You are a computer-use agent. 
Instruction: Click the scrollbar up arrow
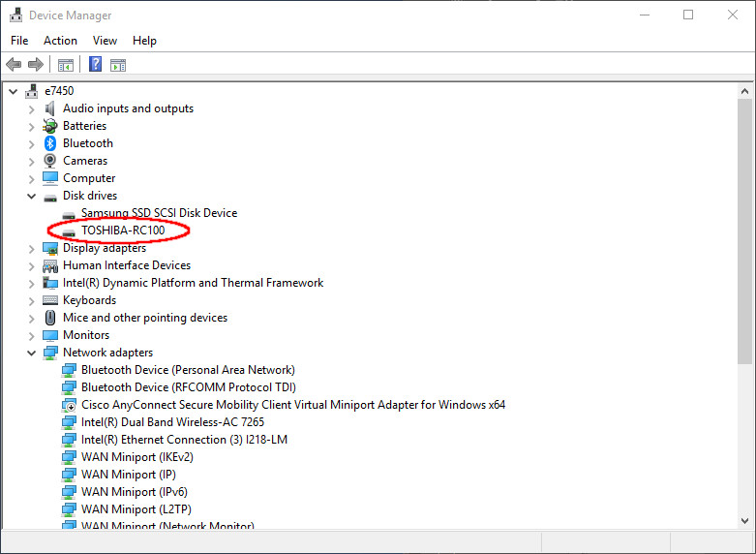pyautogui.click(x=744, y=91)
